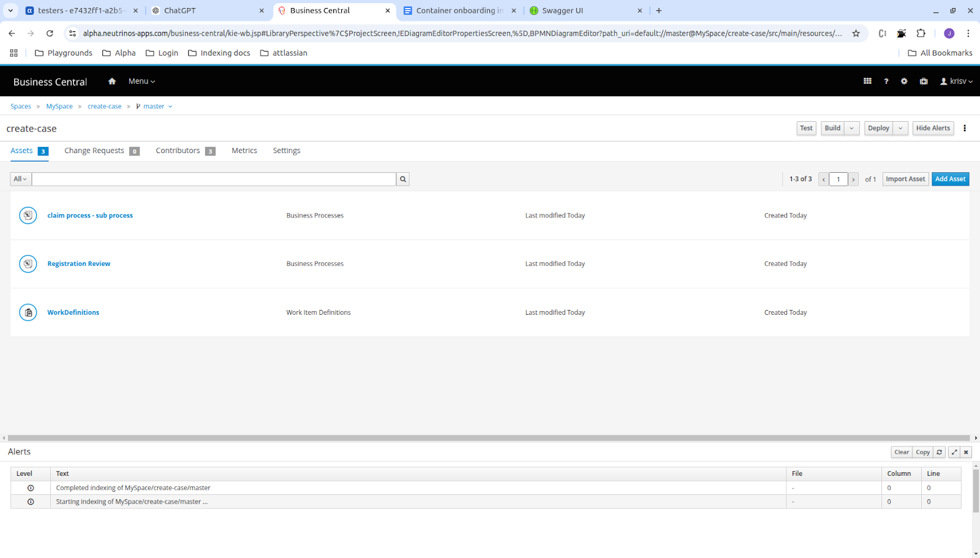
Task: Expand the Build options arrow
Action: click(x=852, y=128)
